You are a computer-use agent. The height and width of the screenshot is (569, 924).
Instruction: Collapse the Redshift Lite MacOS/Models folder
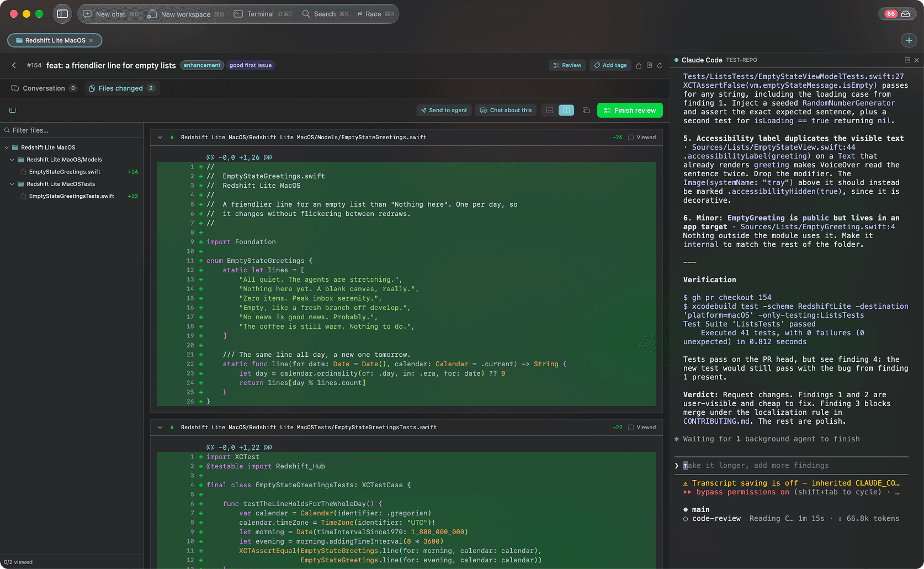coord(12,160)
